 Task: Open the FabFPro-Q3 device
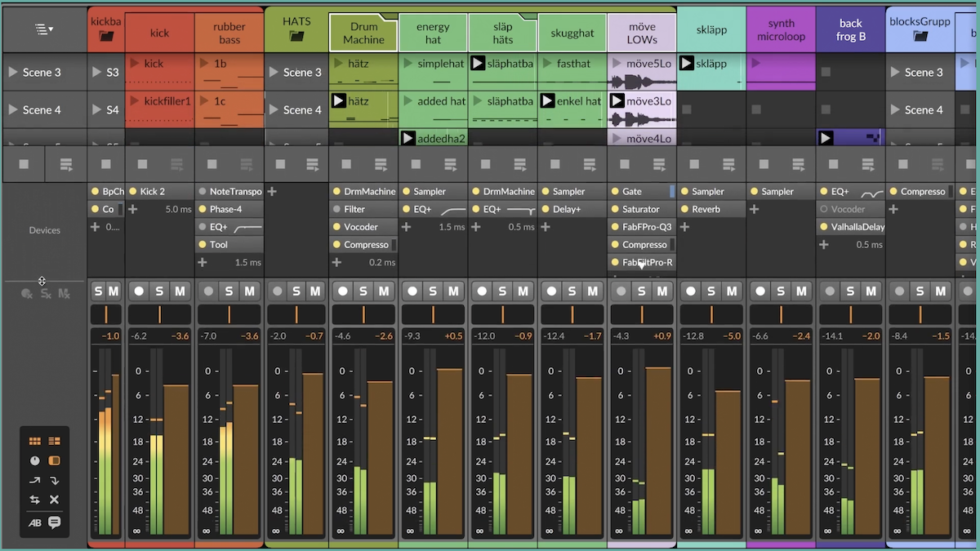[x=643, y=227]
